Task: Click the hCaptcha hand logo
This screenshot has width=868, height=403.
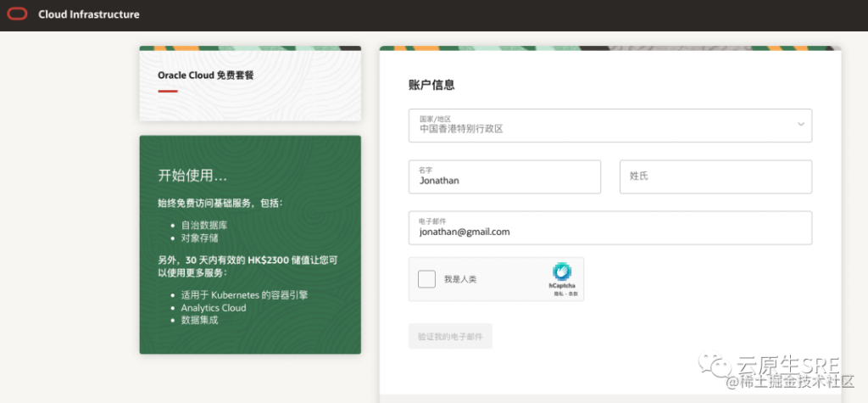Action: [x=561, y=272]
